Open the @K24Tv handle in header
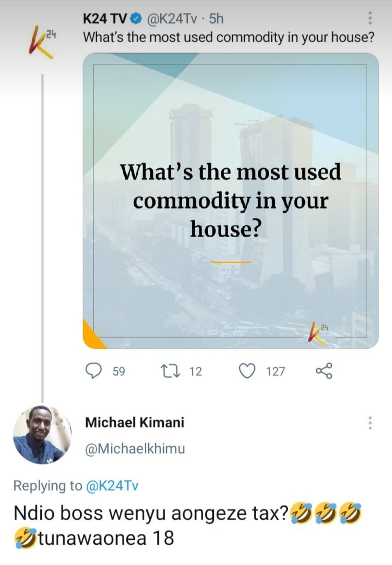The image size is (392, 565). [x=173, y=19]
